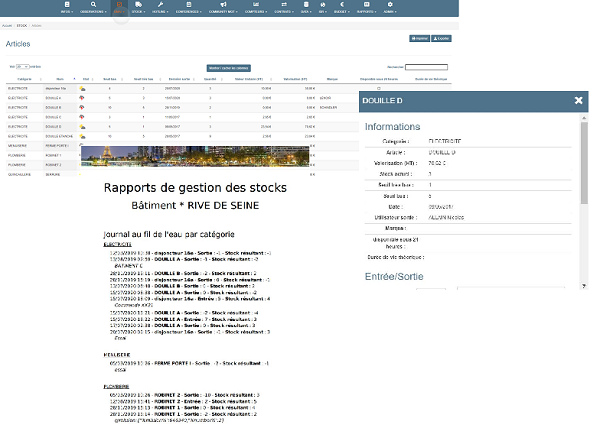Screen dimensions: 600x441
Task: Select the 'DOUILLE ETANCHE' article name
Action: 59,136
